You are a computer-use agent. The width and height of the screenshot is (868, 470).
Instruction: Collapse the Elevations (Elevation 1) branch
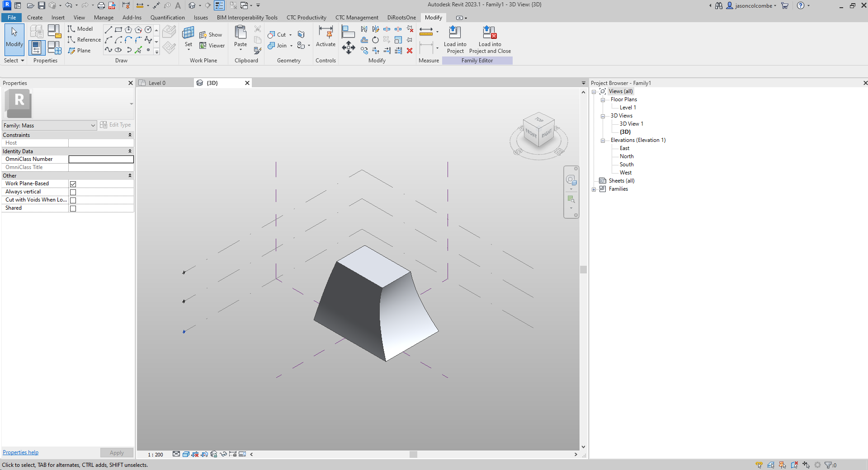(x=603, y=140)
